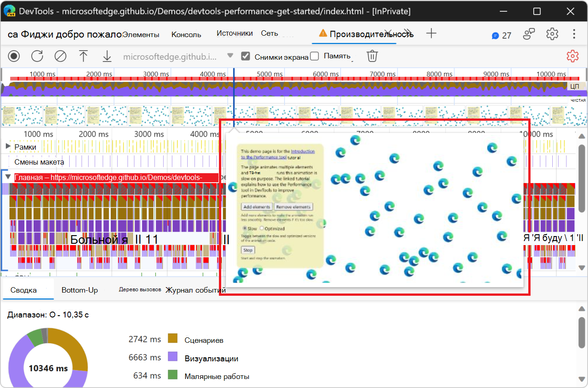This screenshot has width=588, height=388.
Task: Open the Bottom-Up tab
Action: pyautogui.click(x=80, y=290)
